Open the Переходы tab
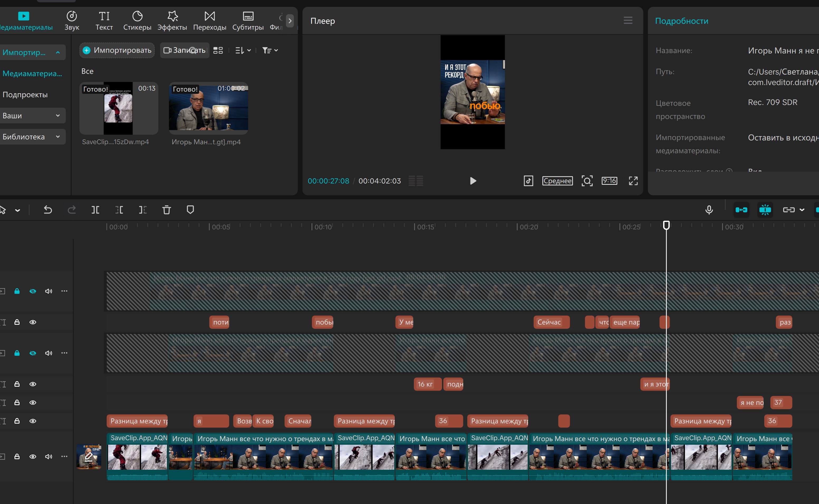The height and width of the screenshot is (504, 819). click(x=209, y=20)
